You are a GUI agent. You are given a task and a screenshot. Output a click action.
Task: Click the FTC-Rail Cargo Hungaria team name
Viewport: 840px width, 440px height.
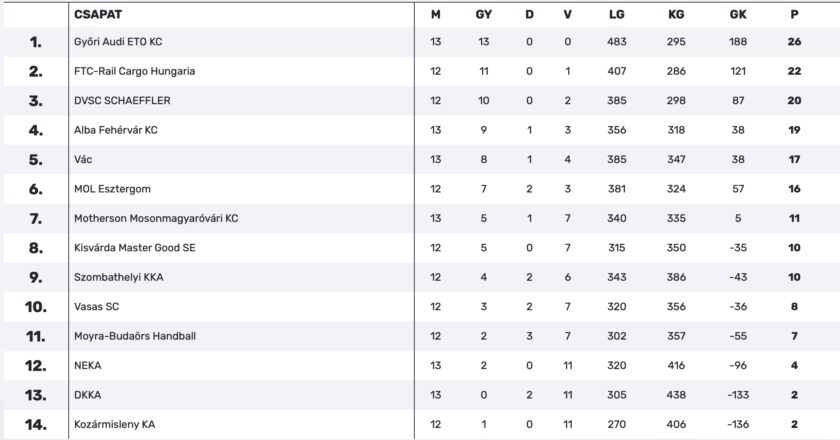click(x=134, y=72)
